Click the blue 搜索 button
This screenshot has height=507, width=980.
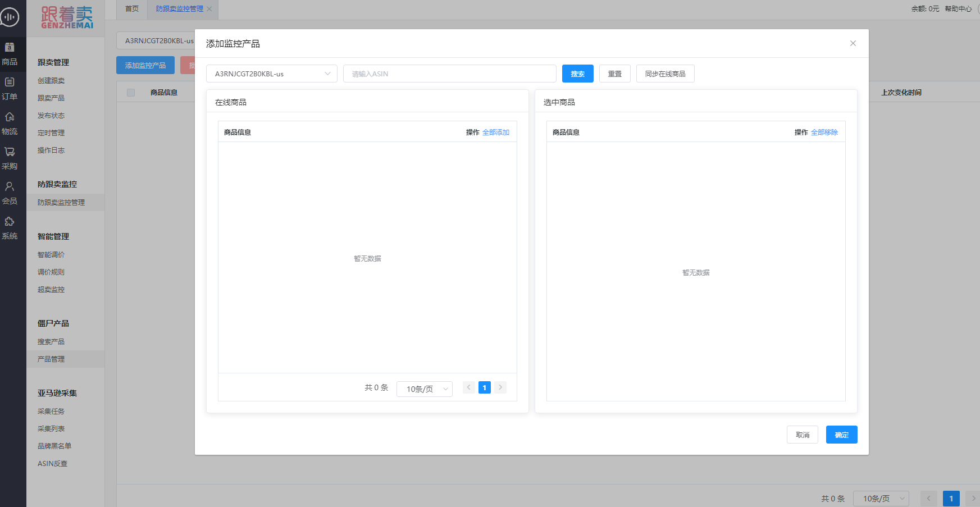tap(578, 74)
